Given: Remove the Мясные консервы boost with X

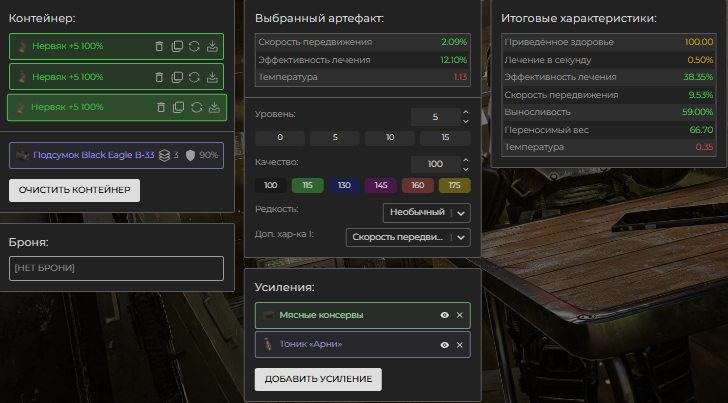Looking at the screenshot, I should pos(460,315).
